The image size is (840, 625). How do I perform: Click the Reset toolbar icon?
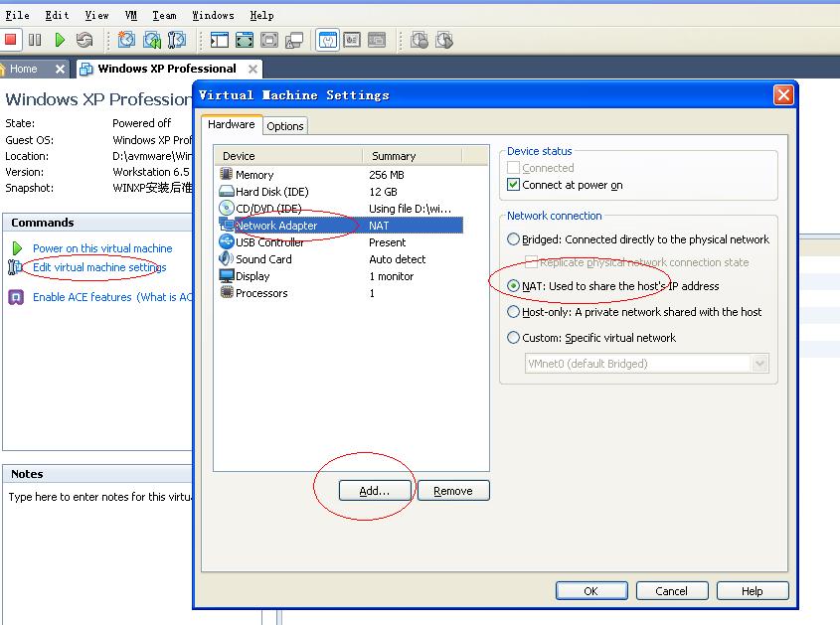coord(84,40)
